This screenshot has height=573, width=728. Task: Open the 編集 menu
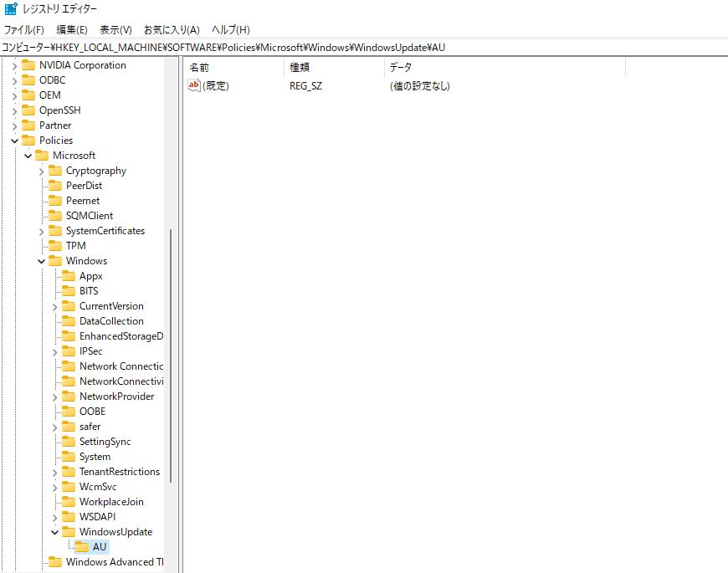[x=72, y=29]
